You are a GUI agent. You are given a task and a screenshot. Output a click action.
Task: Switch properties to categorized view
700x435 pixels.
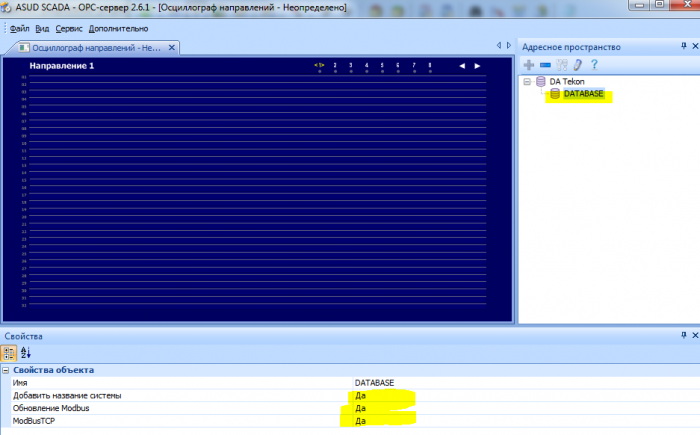click(8, 353)
